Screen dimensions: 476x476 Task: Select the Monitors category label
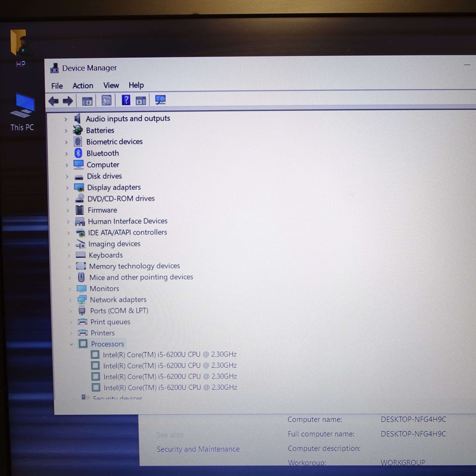pyautogui.click(x=104, y=288)
